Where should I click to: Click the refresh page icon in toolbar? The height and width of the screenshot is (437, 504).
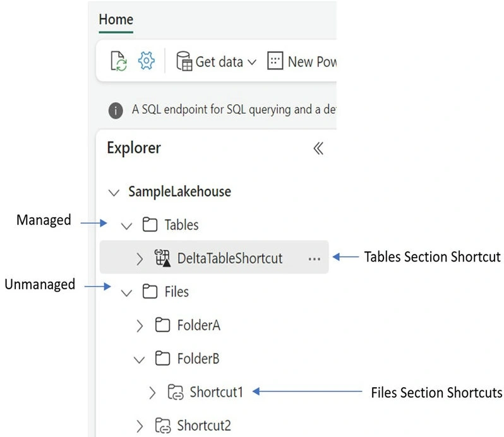pyautogui.click(x=119, y=61)
